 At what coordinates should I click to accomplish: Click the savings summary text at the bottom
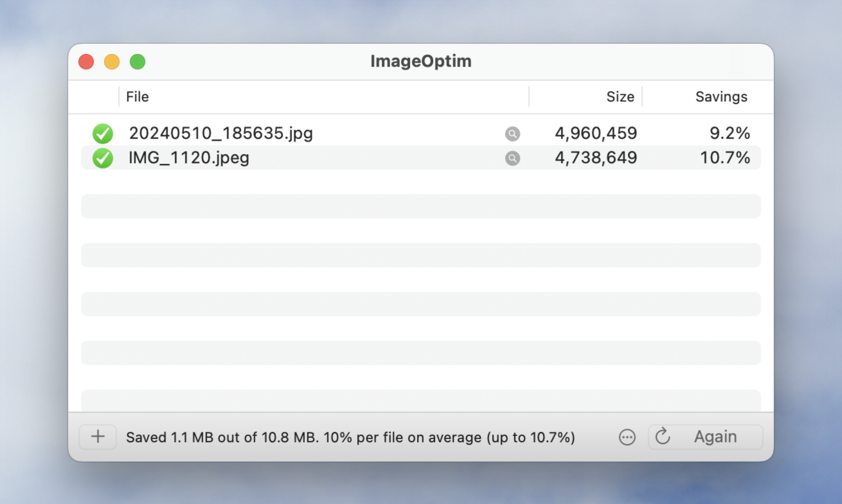351,437
